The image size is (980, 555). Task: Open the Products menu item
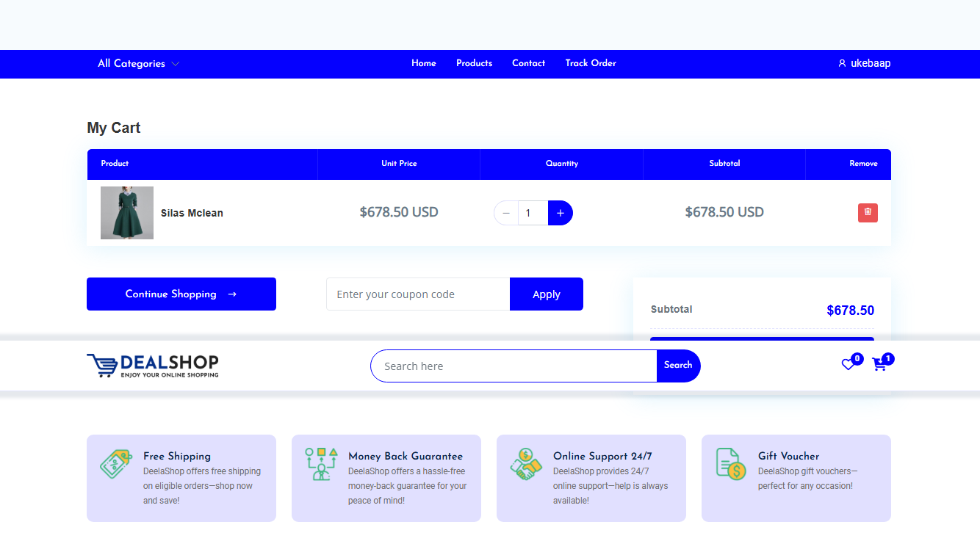pos(474,63)
